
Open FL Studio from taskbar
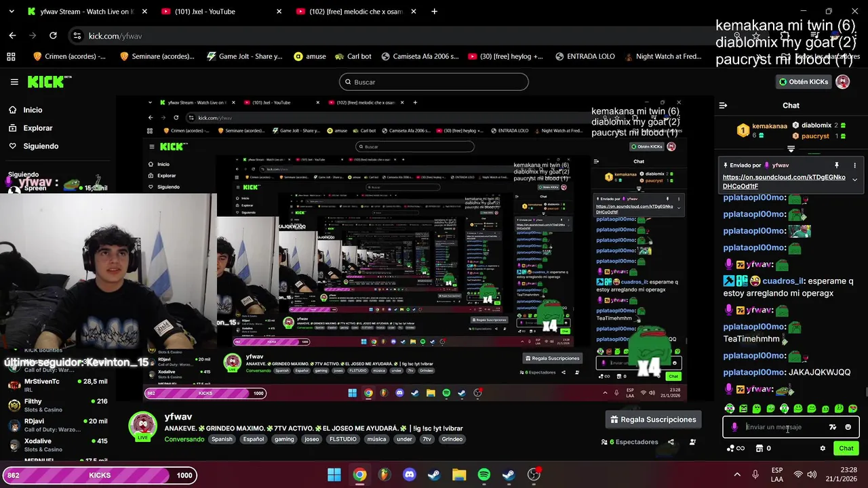pyautogui.click(x=384, y=474)
